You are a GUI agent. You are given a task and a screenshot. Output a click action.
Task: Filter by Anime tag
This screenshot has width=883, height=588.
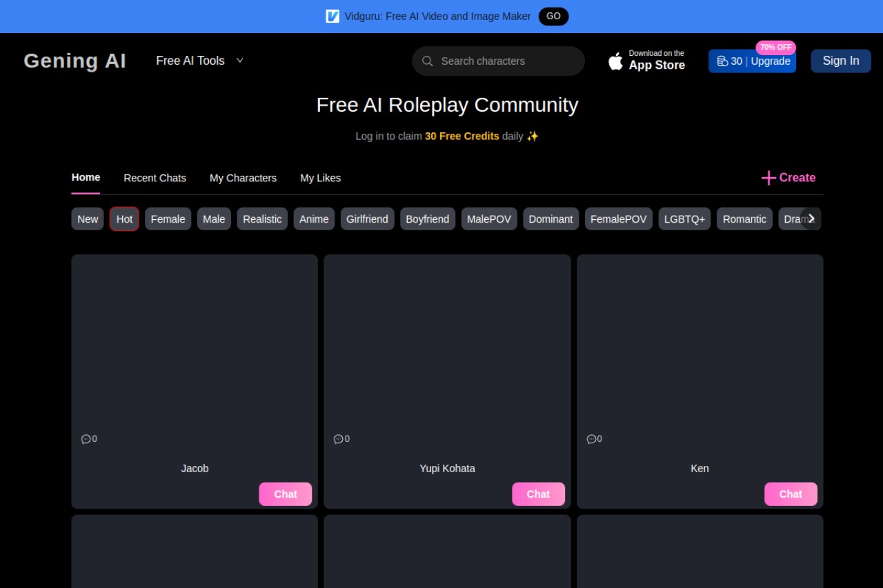click(x=314, y=219)
